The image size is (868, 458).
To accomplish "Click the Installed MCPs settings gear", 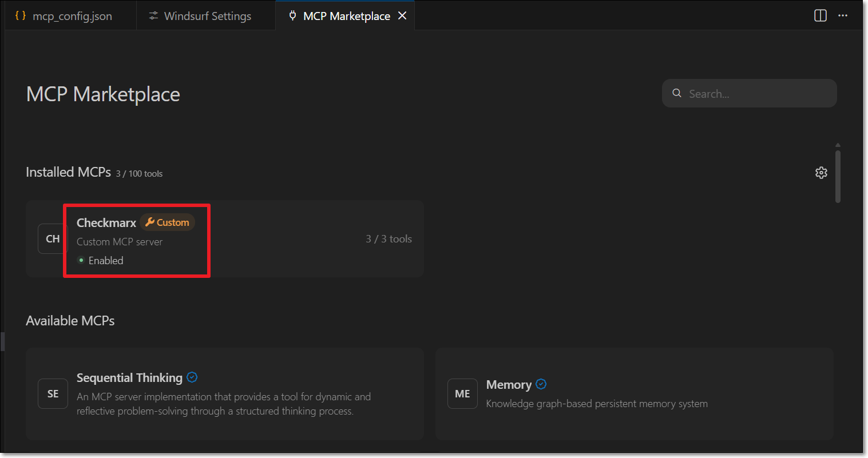I will (821, 173).
